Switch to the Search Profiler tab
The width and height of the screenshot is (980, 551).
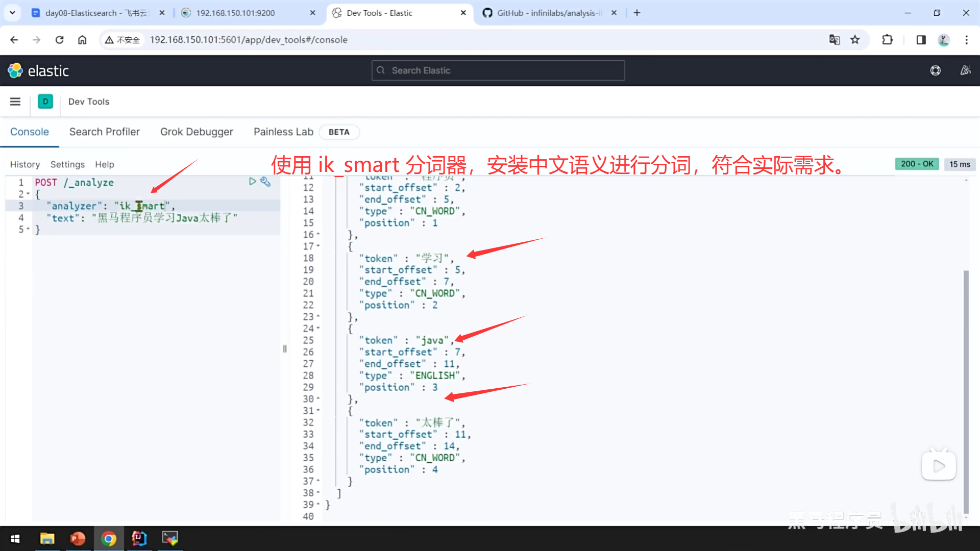(x=104, y=132)
